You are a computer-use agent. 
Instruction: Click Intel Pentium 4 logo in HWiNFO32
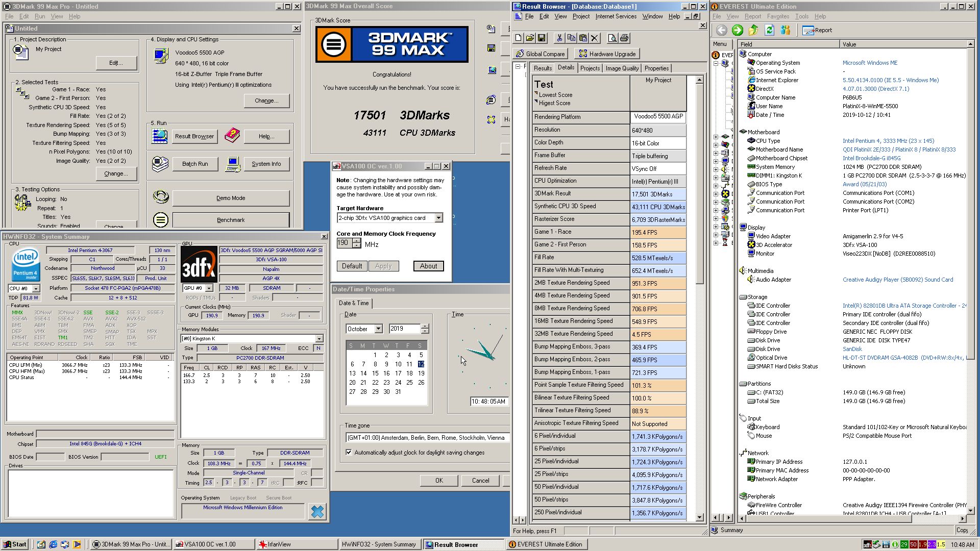pos(25,264)
